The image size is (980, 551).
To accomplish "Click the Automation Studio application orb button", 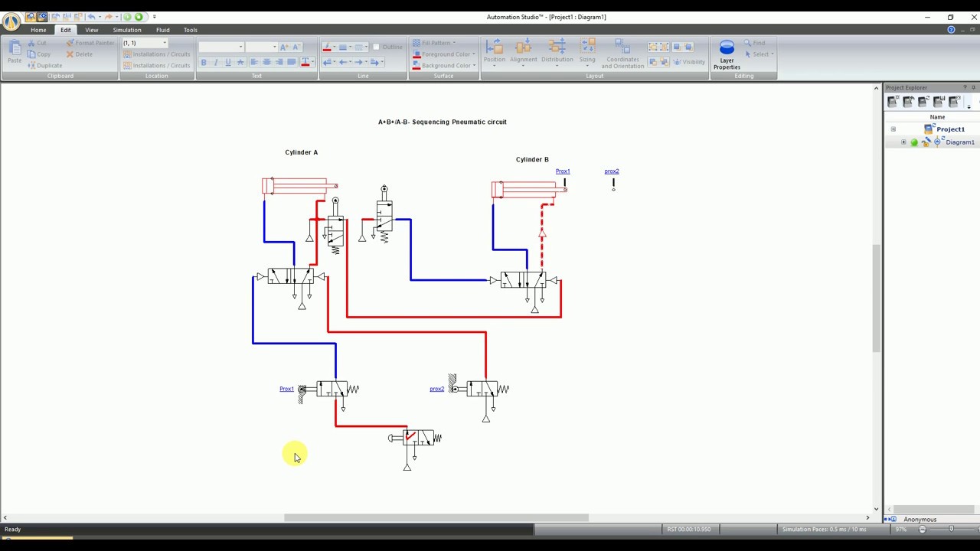I will coord(11,22).
